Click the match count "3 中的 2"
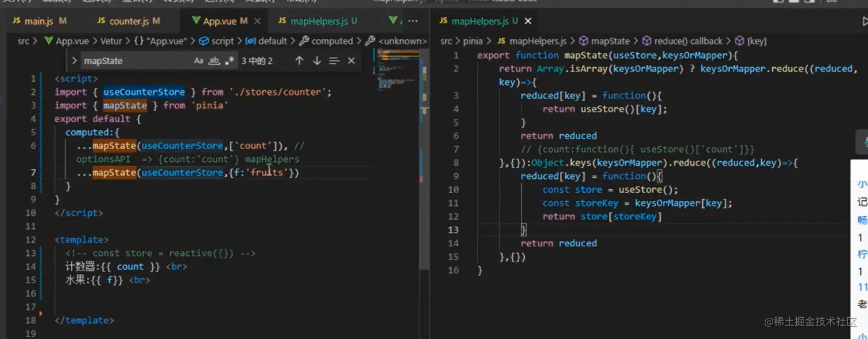Screen dimensions: 868x339 [257, 61]
